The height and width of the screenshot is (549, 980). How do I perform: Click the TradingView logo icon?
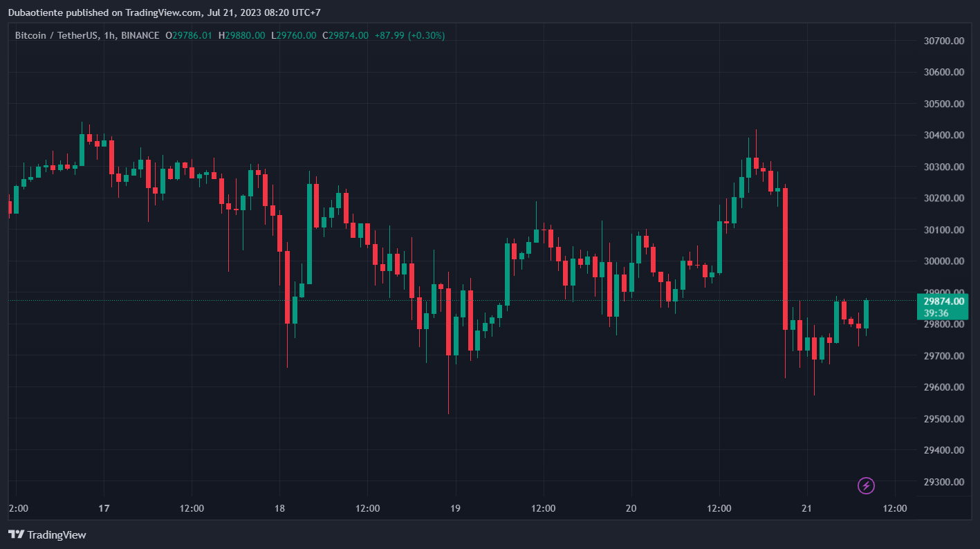(17, 534)
